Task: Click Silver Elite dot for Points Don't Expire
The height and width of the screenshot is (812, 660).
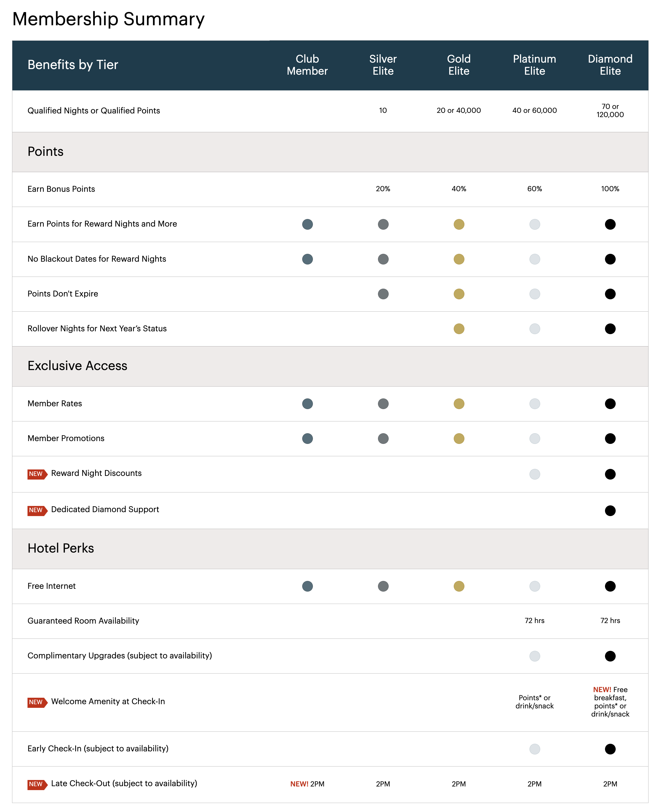Action: tap(383, 294)
